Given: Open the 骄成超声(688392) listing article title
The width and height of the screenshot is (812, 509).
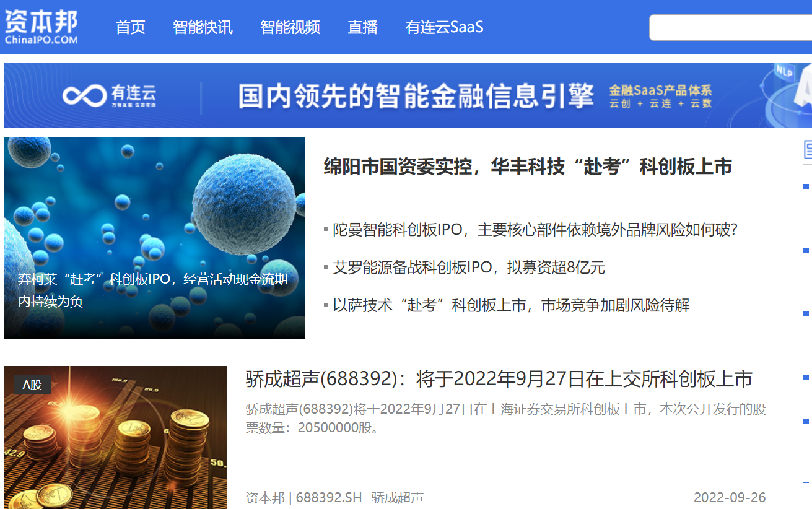Looking at the screenshot, I should pyautogui.click(x=499, y=379).
